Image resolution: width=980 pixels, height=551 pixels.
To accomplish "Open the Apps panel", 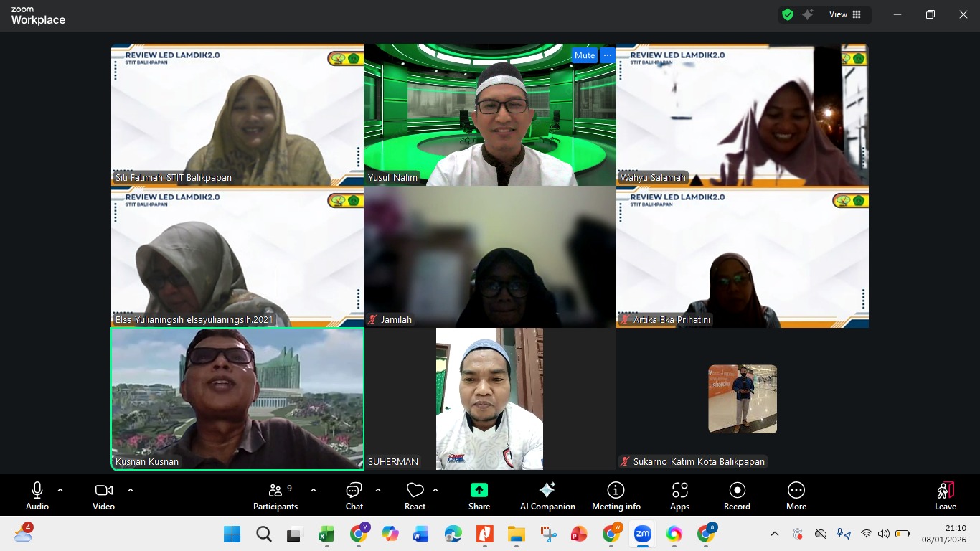I will [x=679, y=496].
